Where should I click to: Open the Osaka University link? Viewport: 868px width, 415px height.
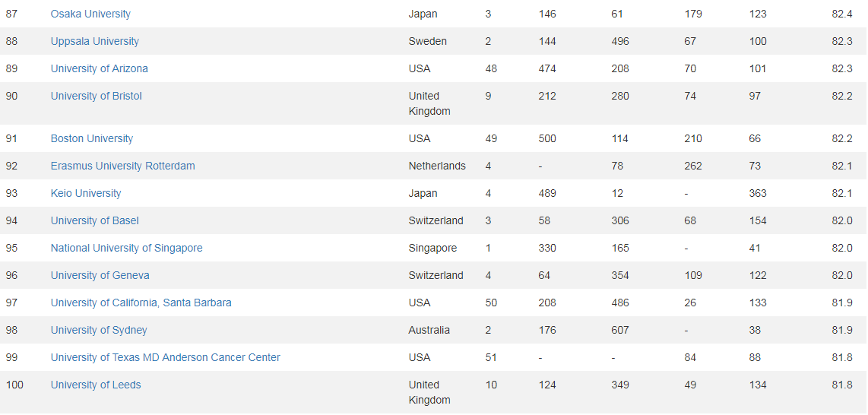point(90,14)
